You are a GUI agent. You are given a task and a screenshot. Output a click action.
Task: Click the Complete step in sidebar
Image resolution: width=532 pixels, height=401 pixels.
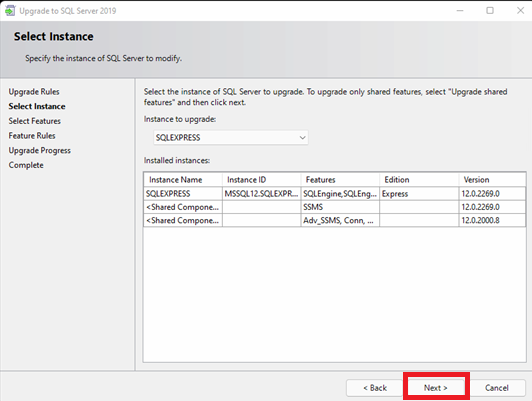(26, 165)
